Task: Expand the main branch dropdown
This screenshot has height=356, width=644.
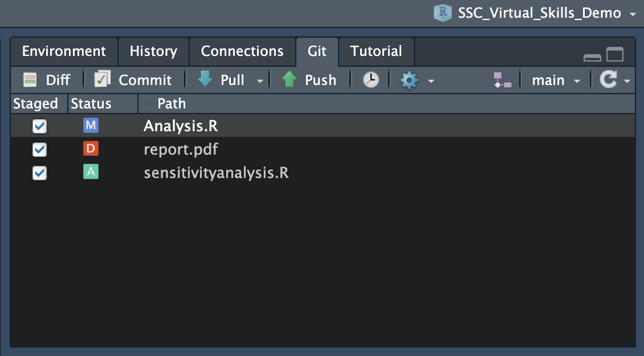Action: (x=556, y=80)
